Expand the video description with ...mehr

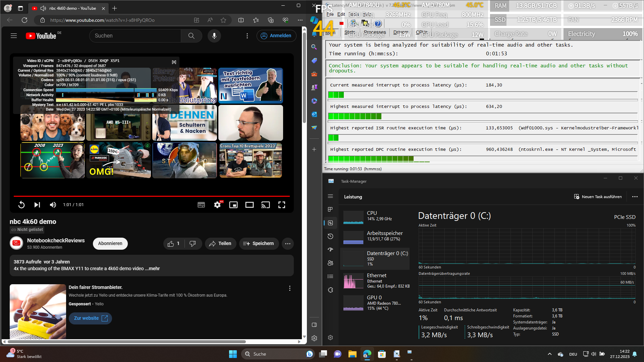pos(152,268)
